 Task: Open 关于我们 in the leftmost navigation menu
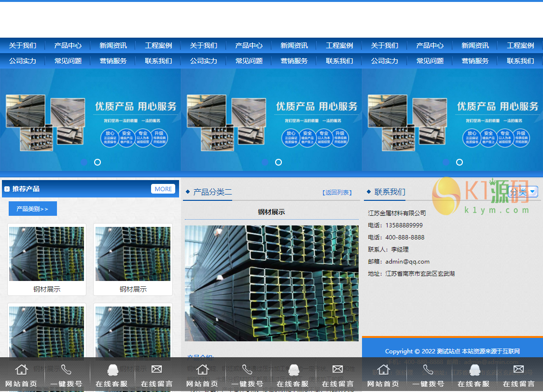(x=22, y=45)
